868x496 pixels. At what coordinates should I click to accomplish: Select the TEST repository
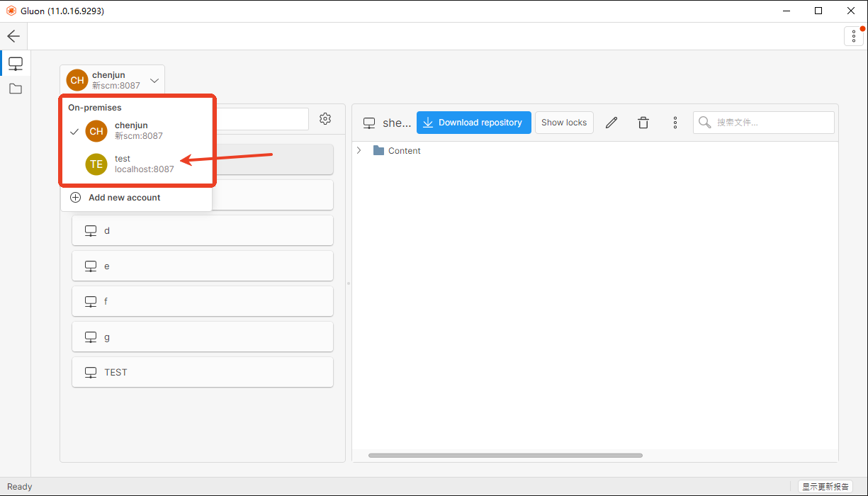click(x=202, y=372)
